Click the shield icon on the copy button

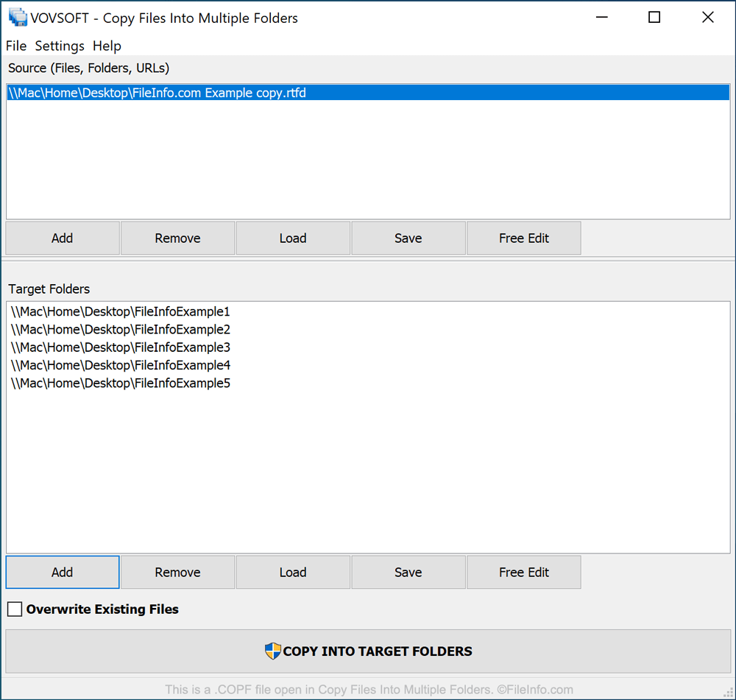(x=272, y=651)
